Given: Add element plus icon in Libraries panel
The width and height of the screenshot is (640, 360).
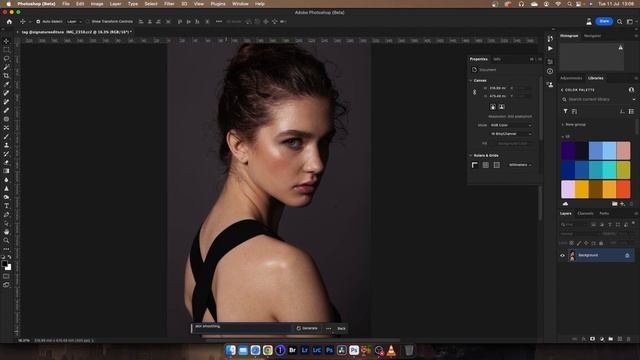Looking at the screenshot, I should (622, 204).
